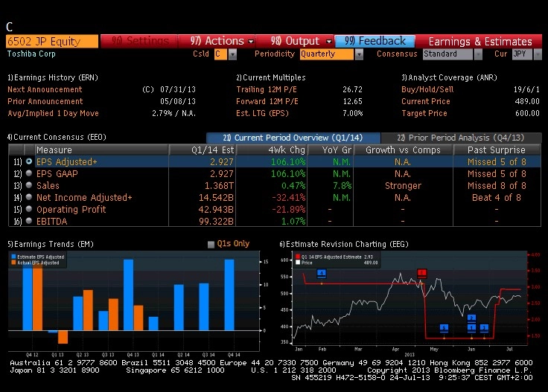Click Sales Missed 8 of 8 cell
The height and width of the screenshot is (392, 548).
497,186
